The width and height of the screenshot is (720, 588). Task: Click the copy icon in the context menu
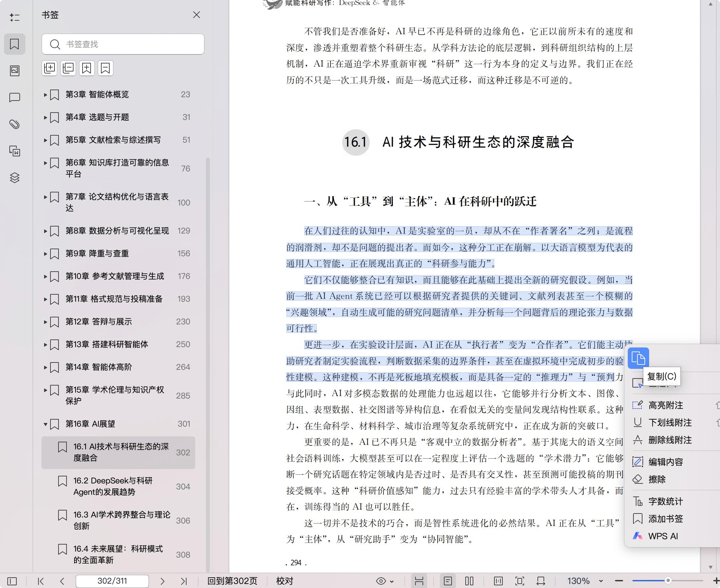[638, 358]
